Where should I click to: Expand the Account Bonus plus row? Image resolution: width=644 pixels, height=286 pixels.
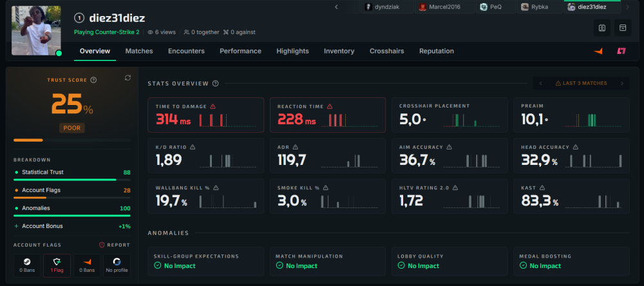pos(72,226)
